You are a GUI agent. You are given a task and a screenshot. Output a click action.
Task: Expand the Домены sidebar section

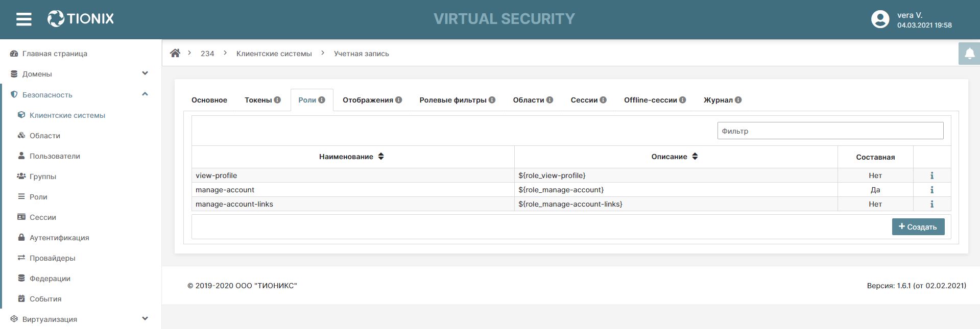pyautogui.click(x=145, y=73)
